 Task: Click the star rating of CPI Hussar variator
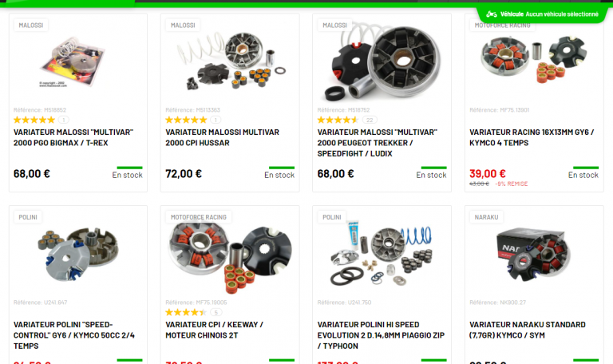pos(186,120)
